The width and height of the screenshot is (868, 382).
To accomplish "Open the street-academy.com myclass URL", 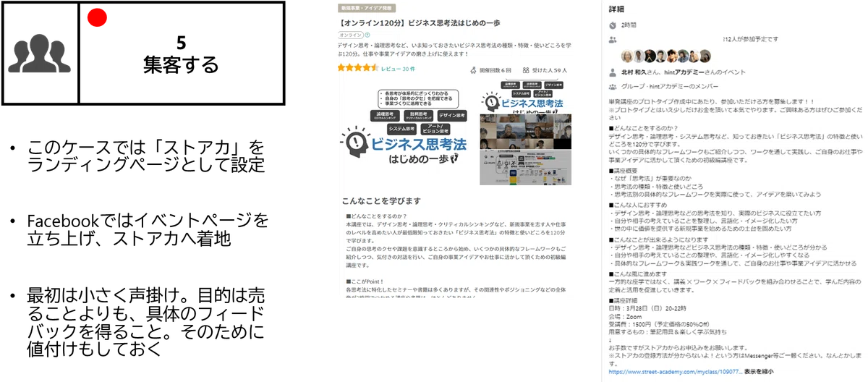I will point(674,373).
